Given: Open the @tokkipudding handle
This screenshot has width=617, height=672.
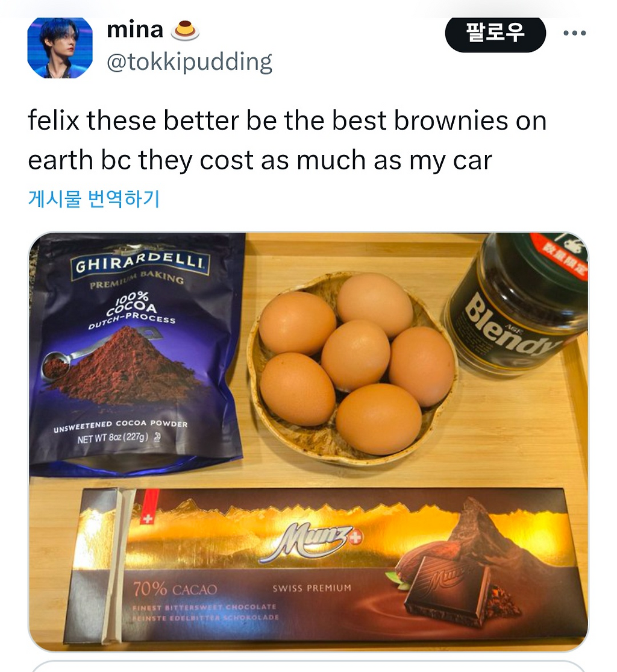Looking at the screenshot, I should coord(189,62).
